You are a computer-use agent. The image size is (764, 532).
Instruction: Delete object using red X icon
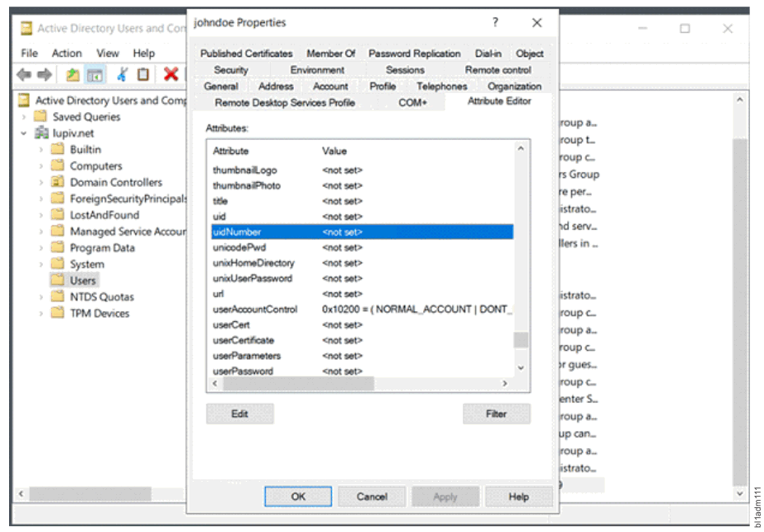(171, 73)
